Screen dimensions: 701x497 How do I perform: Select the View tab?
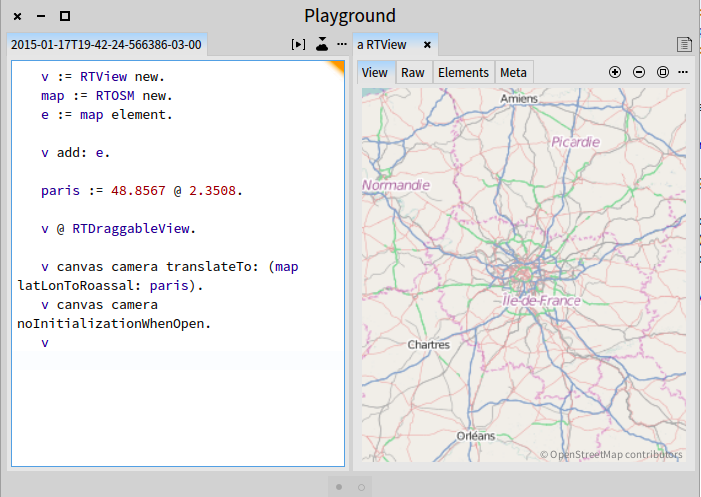pyautogui.click(x=375, y=73)
